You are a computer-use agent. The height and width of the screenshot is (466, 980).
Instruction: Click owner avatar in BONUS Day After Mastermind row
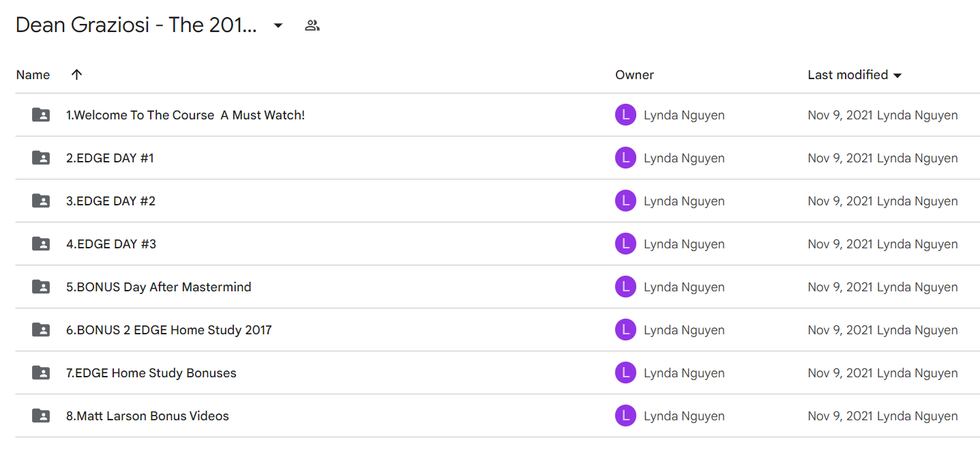pyautogui.click(x=625, y=287)
